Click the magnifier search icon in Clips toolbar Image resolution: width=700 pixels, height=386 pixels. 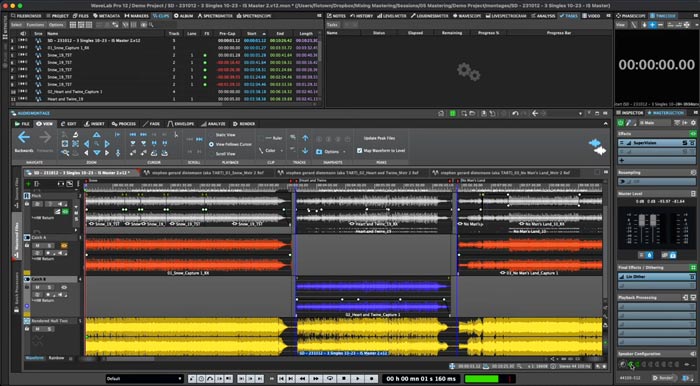pos(151,25)
